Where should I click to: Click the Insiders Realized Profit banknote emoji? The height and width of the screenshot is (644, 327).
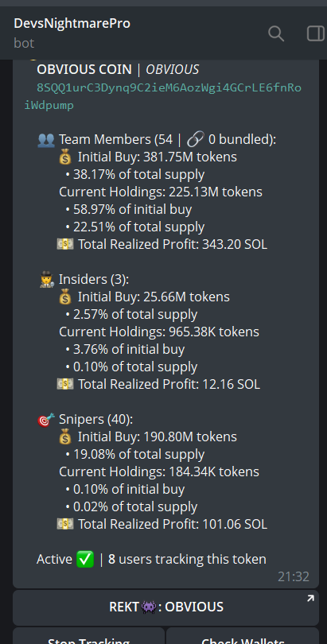(x=65, y=385)
